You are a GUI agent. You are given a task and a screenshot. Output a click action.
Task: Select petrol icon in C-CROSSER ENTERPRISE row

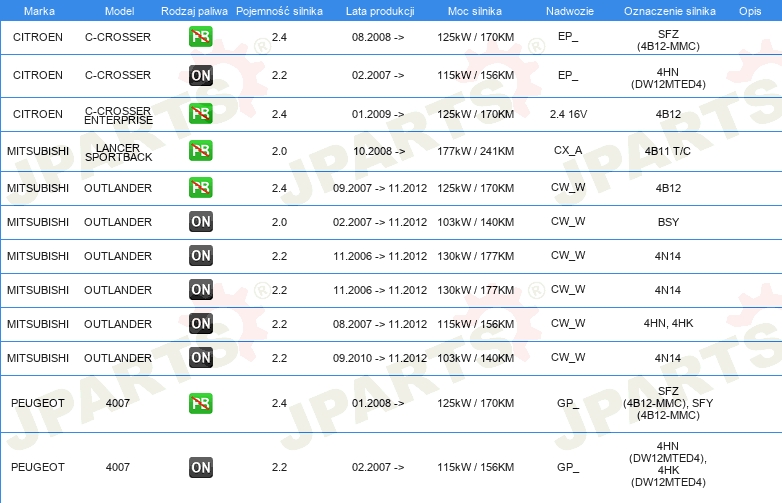tap(200, 114)
